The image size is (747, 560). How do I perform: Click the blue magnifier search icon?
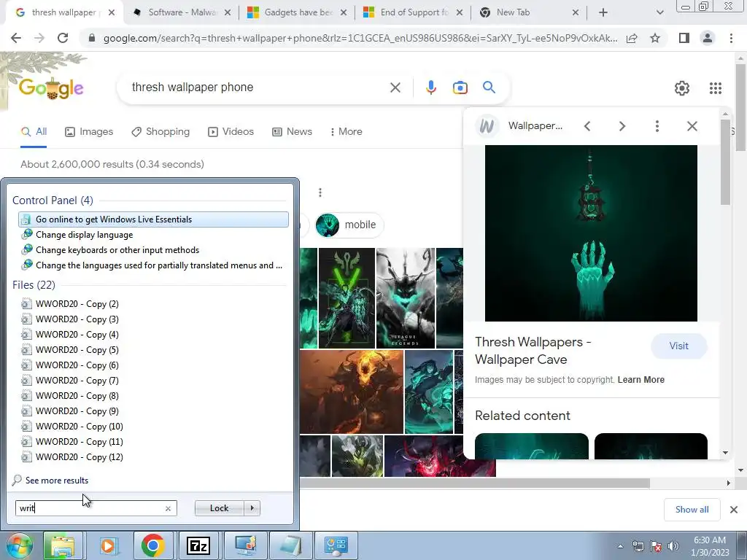click(489, 87)
